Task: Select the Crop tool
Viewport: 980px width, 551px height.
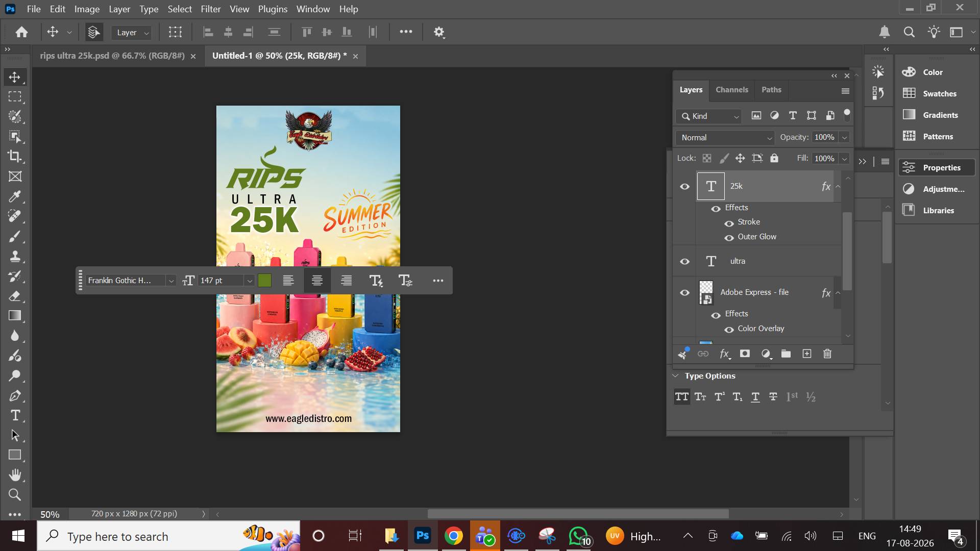Action: click(x=15, y=156)
